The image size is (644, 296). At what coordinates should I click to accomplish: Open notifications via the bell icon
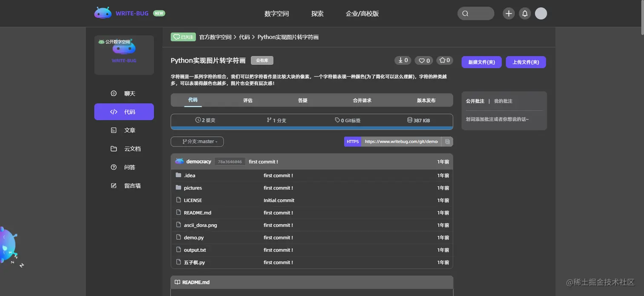click(525, 13)
